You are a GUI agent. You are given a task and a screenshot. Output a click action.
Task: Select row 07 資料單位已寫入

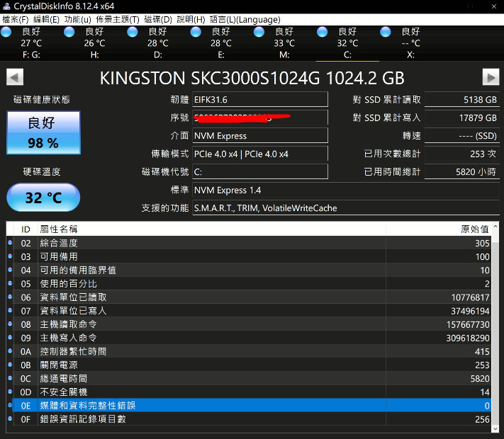[248, 311]
